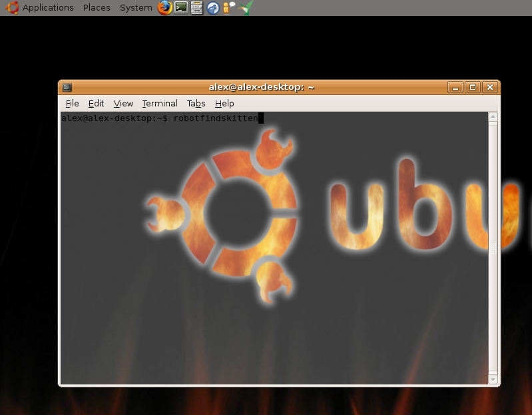
Task: Click the green hummingbird panel icon
Action: (246, 7)
